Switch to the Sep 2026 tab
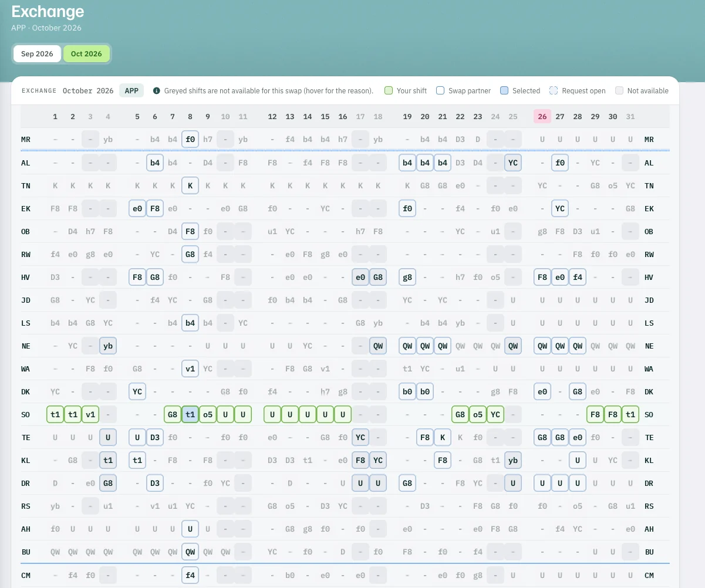This screenshot has height=588, width=705. click(x=37, y=54)
